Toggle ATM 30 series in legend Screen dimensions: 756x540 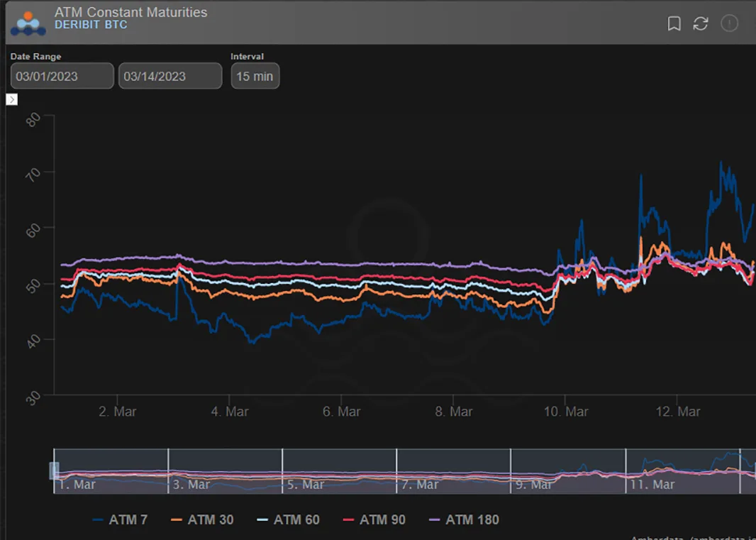pyautogui.click(x=202, y=519)
